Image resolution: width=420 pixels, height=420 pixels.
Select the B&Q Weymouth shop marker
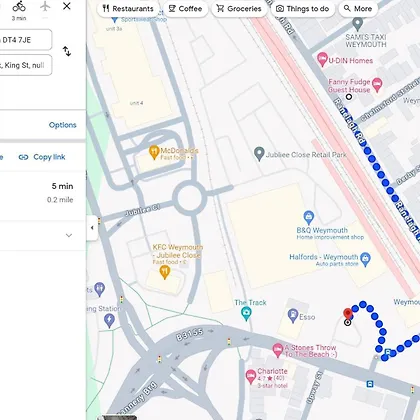point(309,218)
